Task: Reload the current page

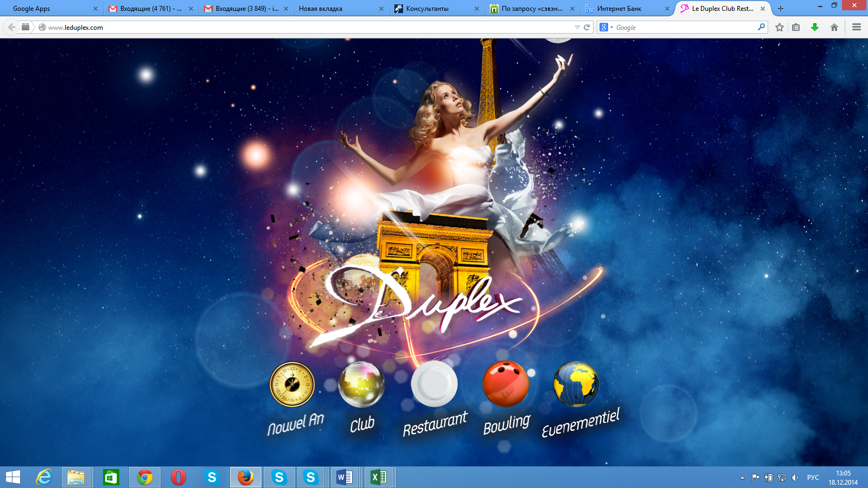Action: [x=586, y=27]
